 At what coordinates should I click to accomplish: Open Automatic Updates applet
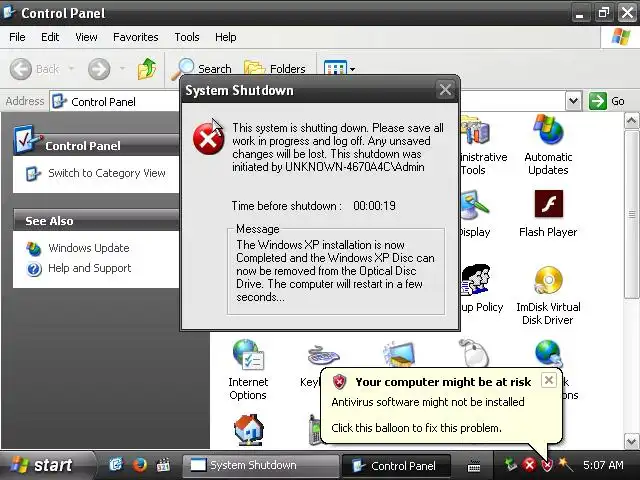548,144
